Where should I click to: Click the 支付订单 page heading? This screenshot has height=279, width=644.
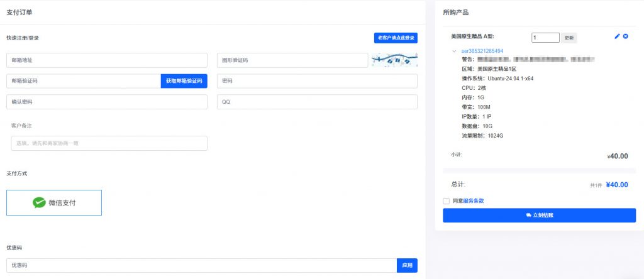[19, 13]
